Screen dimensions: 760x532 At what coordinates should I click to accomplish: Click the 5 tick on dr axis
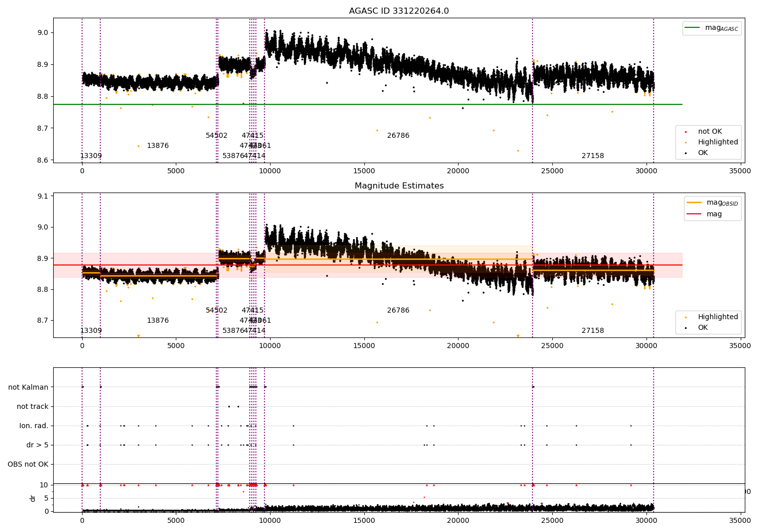[47, 498]
